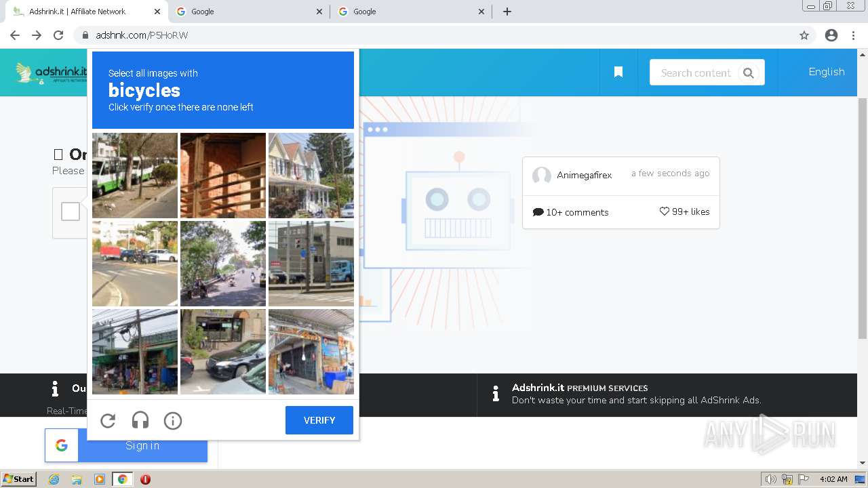Screen dimensions: 868x488
Task: Open Animegafirex user profile
Action: pos(585,175)
